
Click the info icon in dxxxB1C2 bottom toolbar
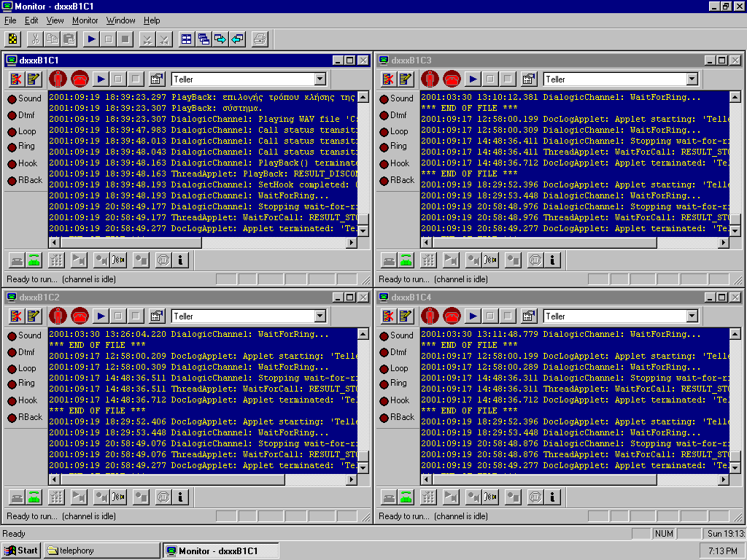point(180,497)
